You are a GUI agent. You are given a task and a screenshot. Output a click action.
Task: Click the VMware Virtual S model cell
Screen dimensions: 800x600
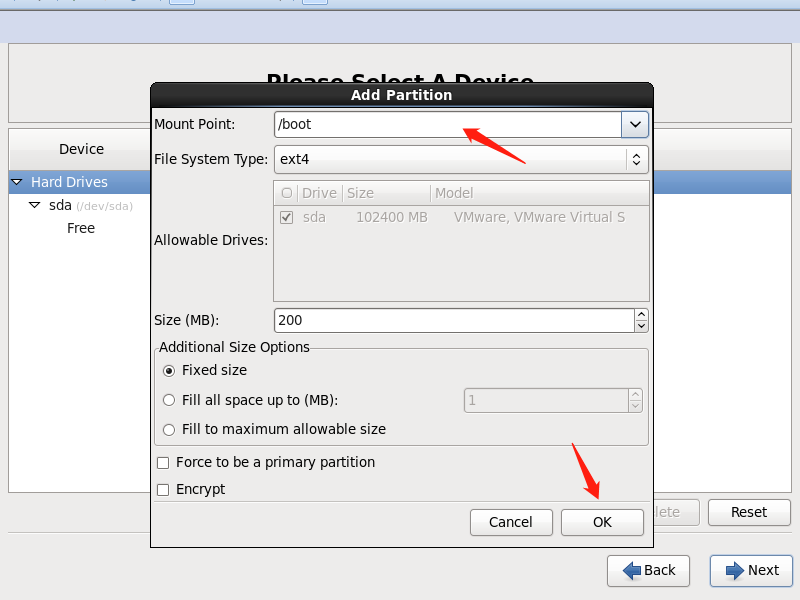tap(539, 218)
